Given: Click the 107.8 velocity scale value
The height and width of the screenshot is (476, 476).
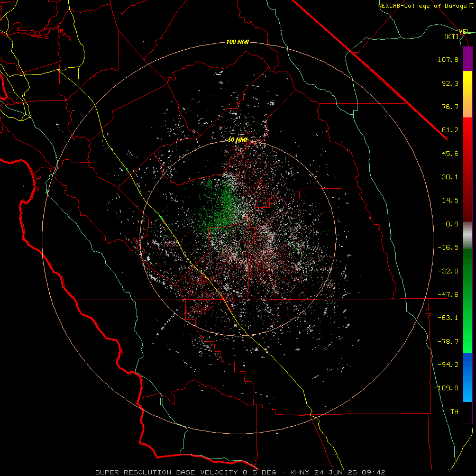Looking at the screenshot, I should click(448, 59).
